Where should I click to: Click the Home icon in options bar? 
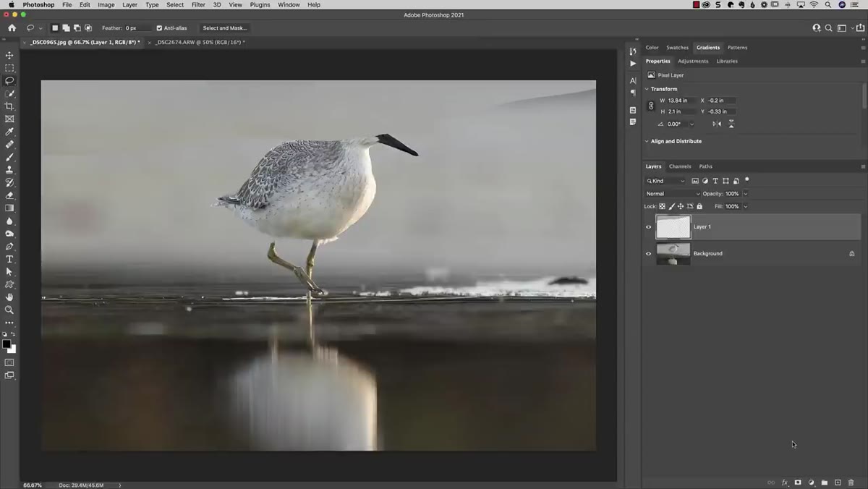pos(12,28)
